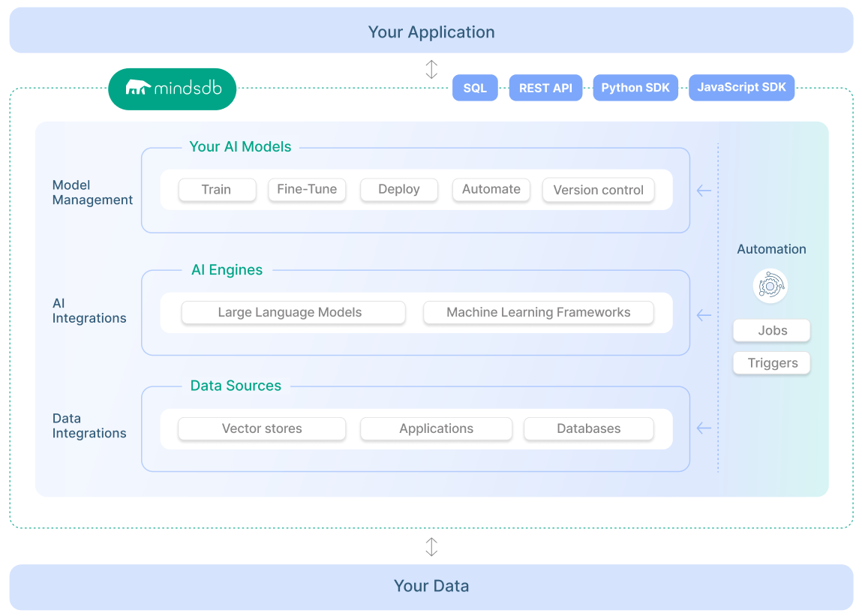Click the arrow between Your Application and mindsdb
The width and height of the screenshot is (862, 616).
point(431,68)
